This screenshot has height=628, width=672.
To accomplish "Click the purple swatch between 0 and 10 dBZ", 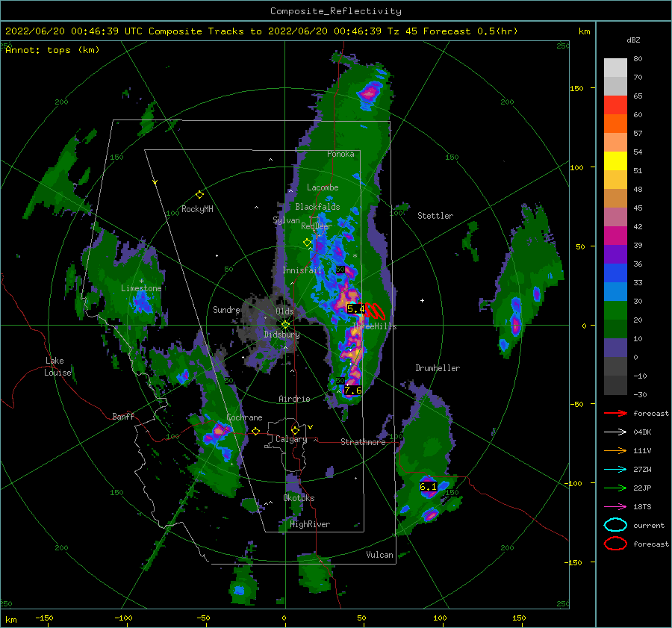I will click(x=615, y=348).
